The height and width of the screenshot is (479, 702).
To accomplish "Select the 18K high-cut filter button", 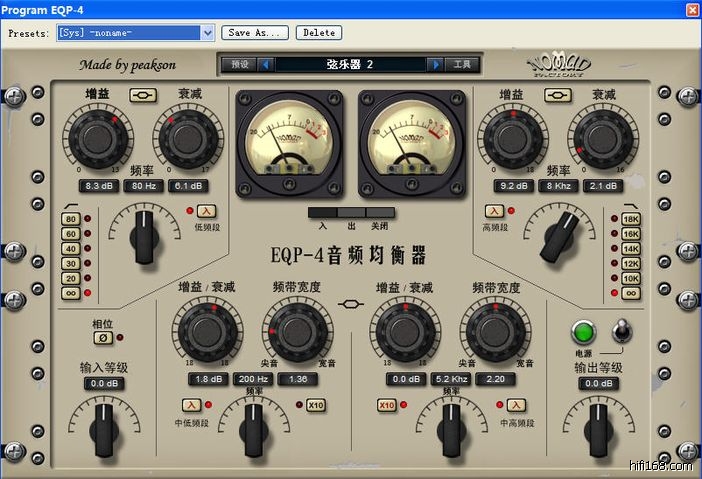I will coord(631,219).
